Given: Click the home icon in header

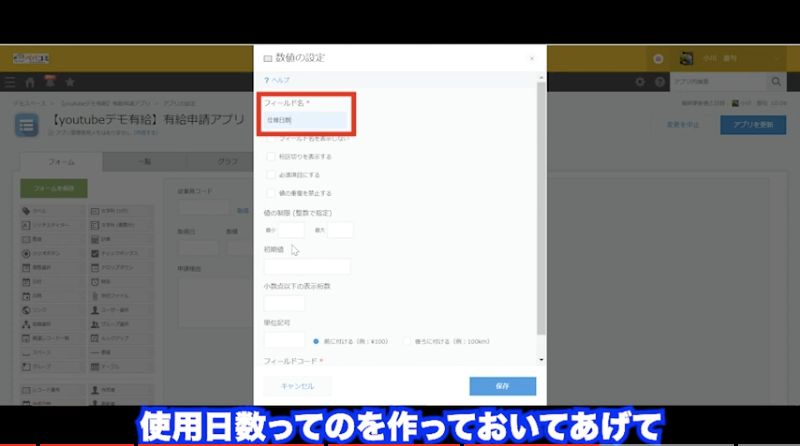Looking at the screenshot, I should click(31, 81).
